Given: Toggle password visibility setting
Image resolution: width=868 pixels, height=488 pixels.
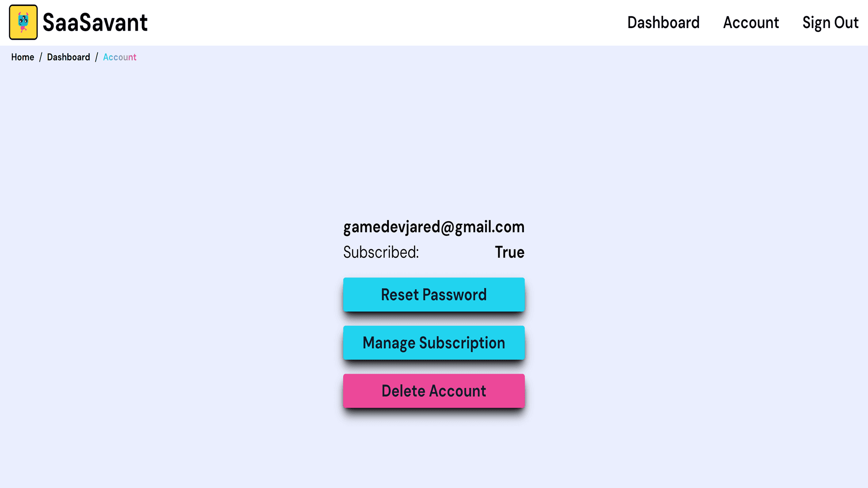Looking at the screenshot, I should pos(434,294).
